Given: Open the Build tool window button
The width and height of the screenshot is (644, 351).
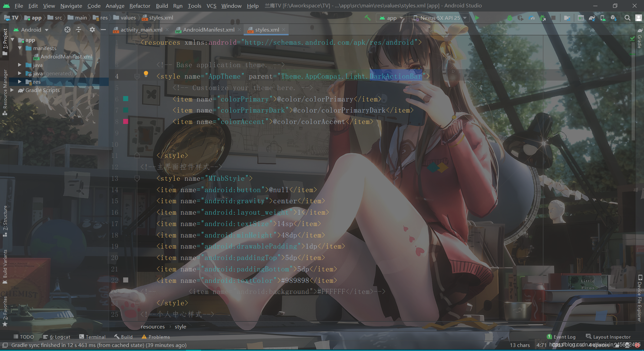Looking at the screenshot, I should click(123, 337).
